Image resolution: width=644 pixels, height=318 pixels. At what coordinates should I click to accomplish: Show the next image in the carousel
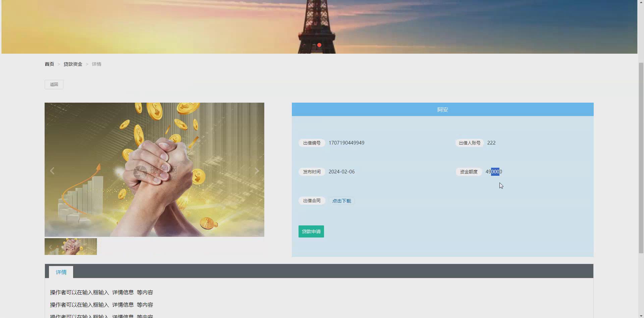pos(257,171)
